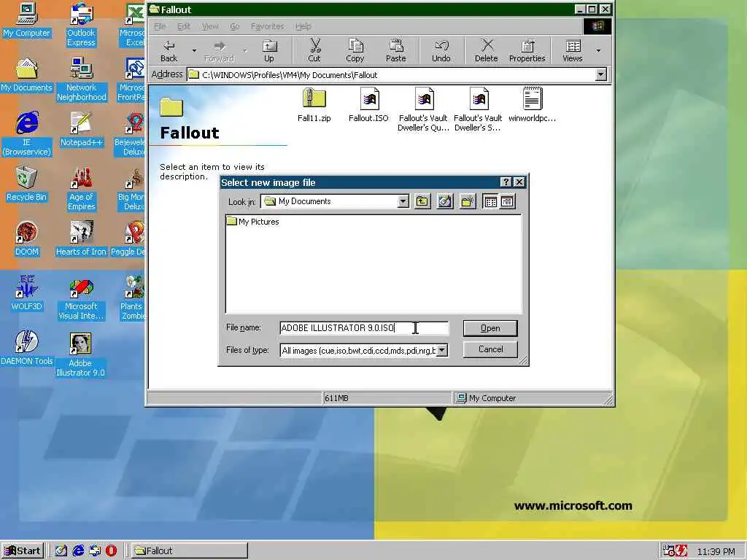
Task: Open DAEMON Tools desktop shortcut
Action: pyautogui.click(x=27, y=348)
